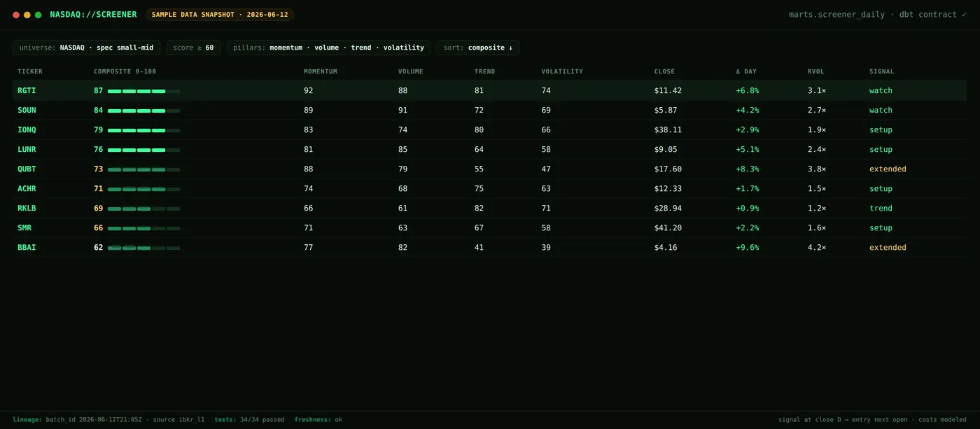Click QUBT extended signal
The height and width of the screenshot is (429, 980).
point(888,169)
